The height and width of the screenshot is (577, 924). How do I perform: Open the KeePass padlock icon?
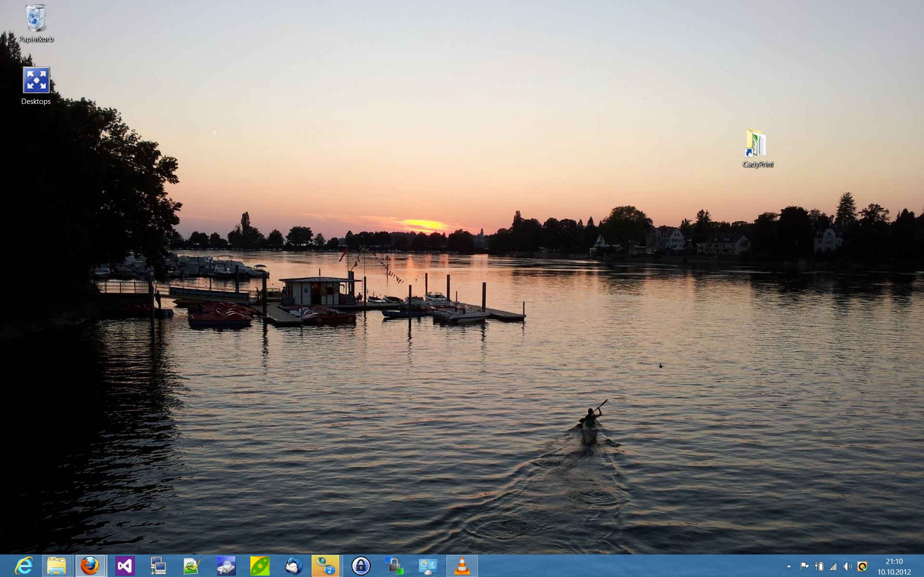361,566
